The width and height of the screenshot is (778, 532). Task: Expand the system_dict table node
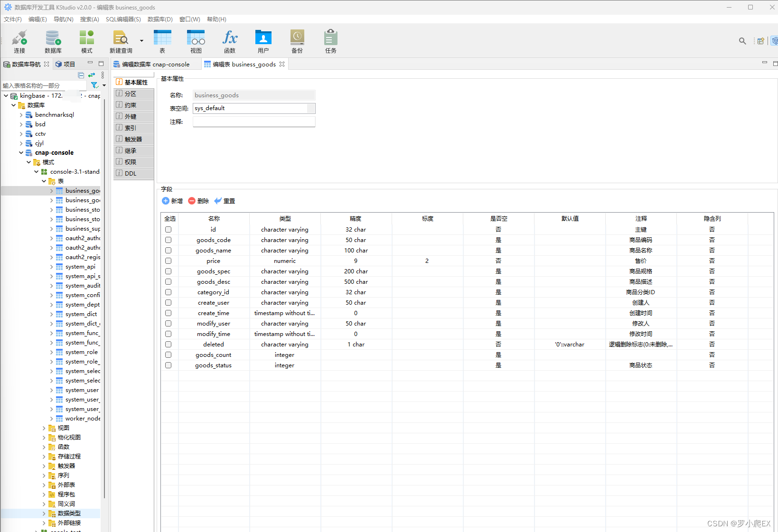click(52, 314)
